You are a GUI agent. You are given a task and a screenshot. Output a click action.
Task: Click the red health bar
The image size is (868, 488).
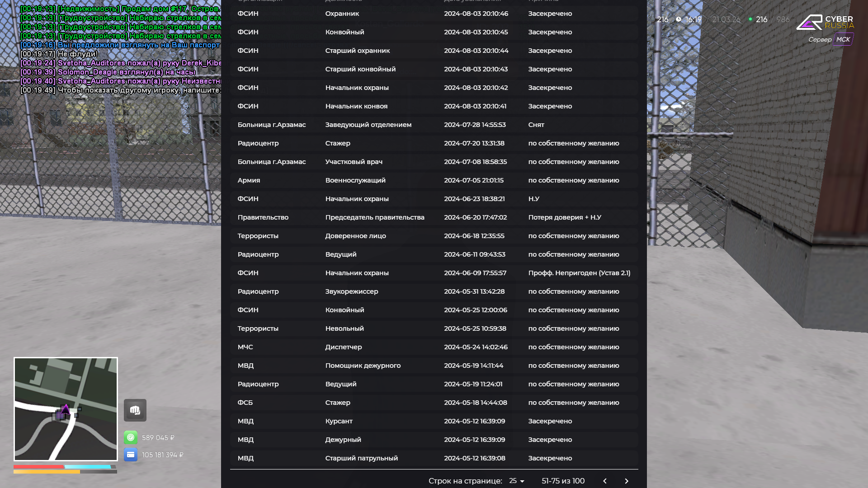point(39,467)
